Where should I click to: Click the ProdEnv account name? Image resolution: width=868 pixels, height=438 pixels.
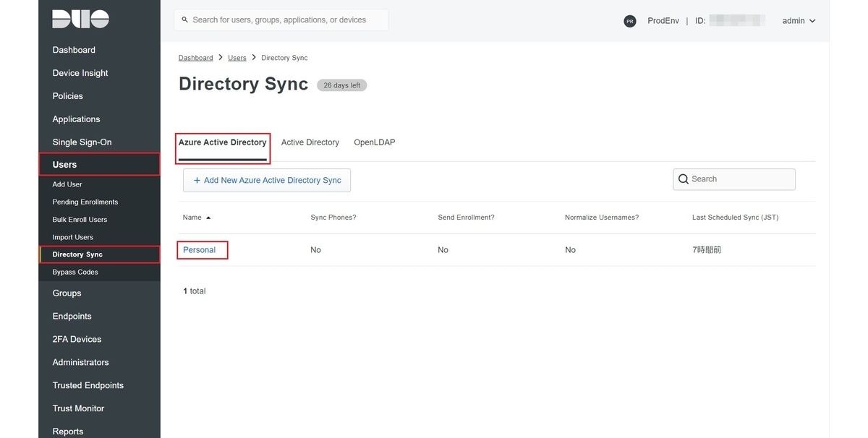click(x=663, y=21)
